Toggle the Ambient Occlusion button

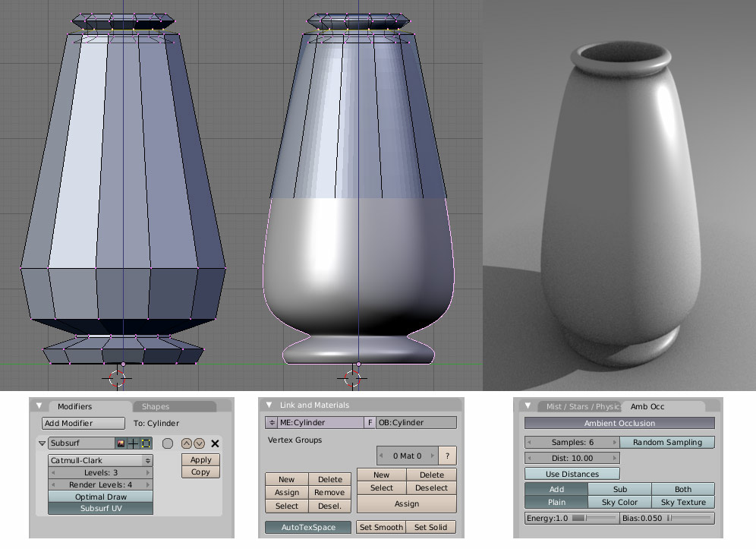619,423
